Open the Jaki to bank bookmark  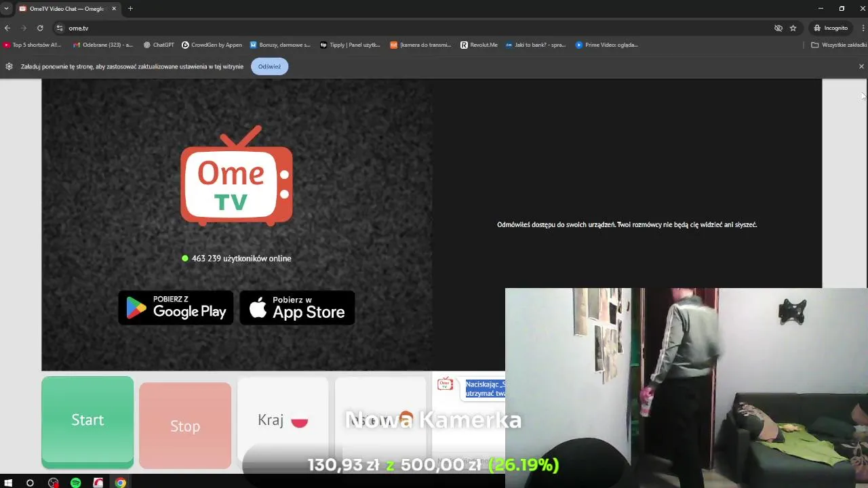[x=536, y=45]
